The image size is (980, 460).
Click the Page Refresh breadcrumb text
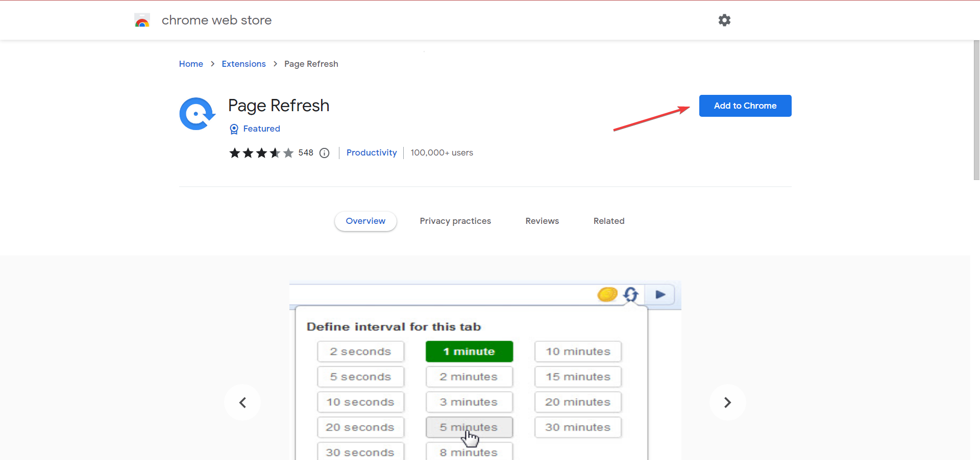pos(311,64)
